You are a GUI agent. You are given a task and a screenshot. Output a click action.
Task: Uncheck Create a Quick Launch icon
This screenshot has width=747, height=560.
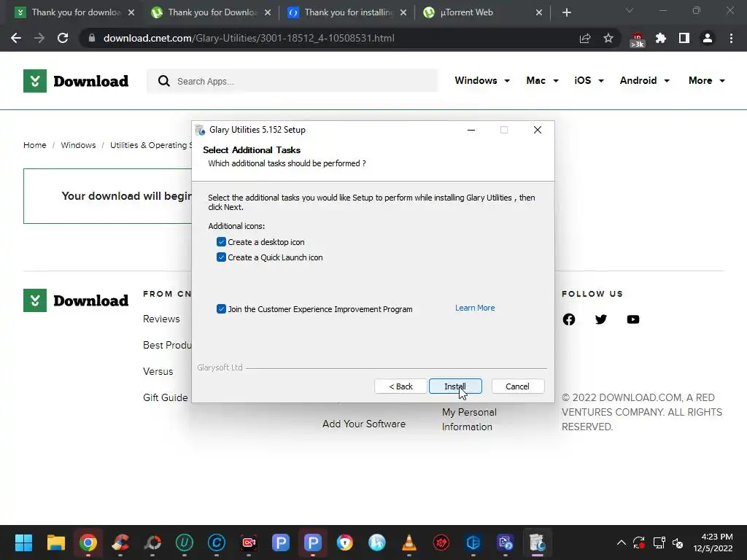coord(221,257)
